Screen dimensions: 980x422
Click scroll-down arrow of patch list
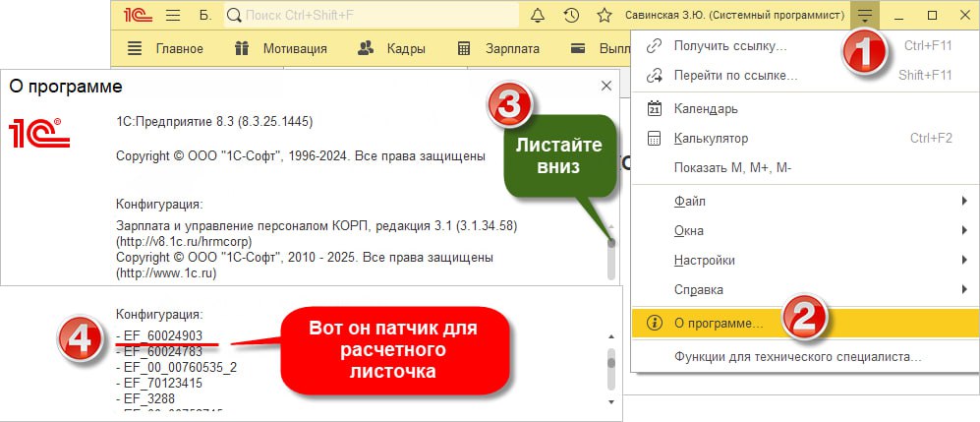pyautogui.click(x=611, y=402)
